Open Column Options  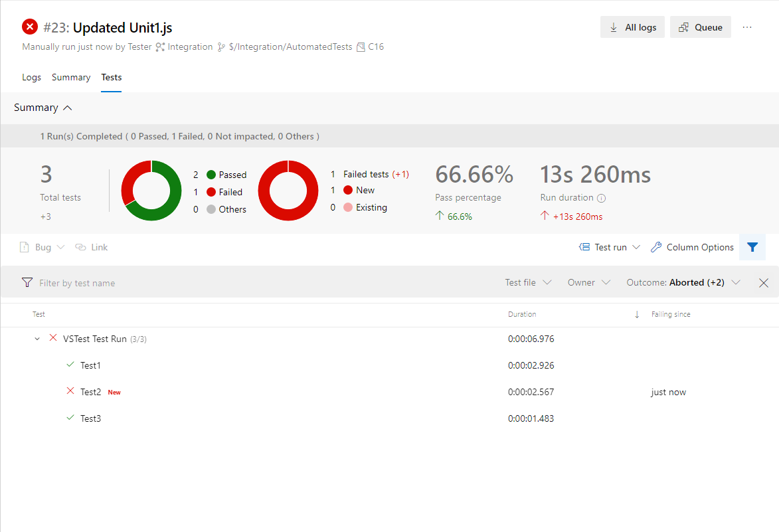pos(692,247)
